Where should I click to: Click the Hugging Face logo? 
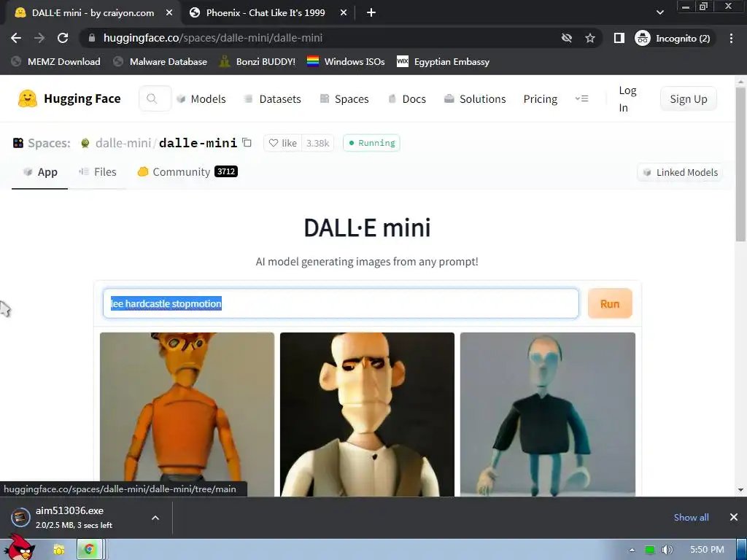click(x=69, y=98)
